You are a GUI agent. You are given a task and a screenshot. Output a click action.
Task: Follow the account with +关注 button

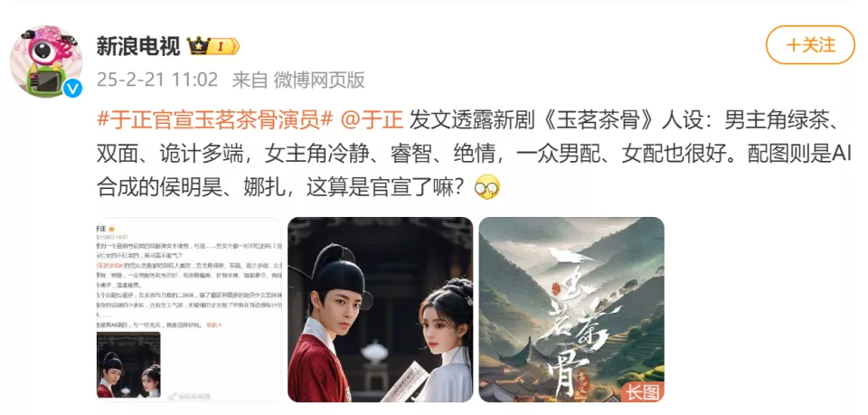(810, 45)
